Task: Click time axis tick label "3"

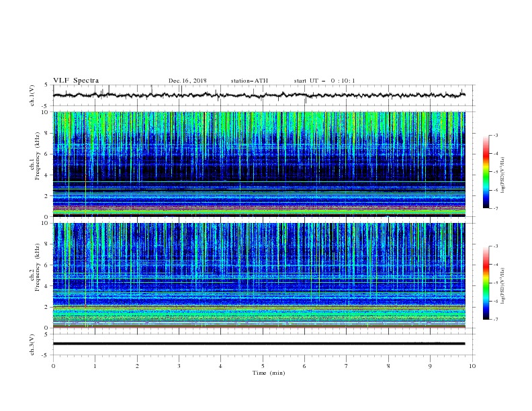Action: pos(179,366)
